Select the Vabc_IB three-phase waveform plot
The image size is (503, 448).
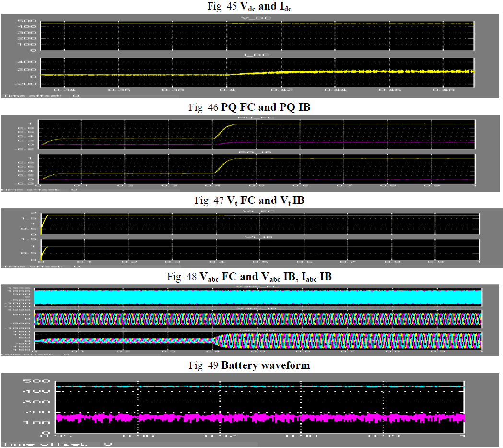point(257,319)
